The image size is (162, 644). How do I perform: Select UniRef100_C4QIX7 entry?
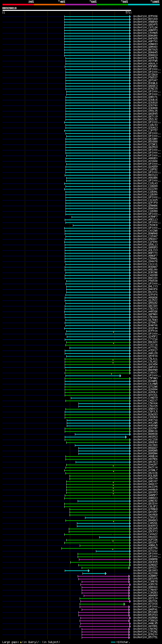click(145, 400)
